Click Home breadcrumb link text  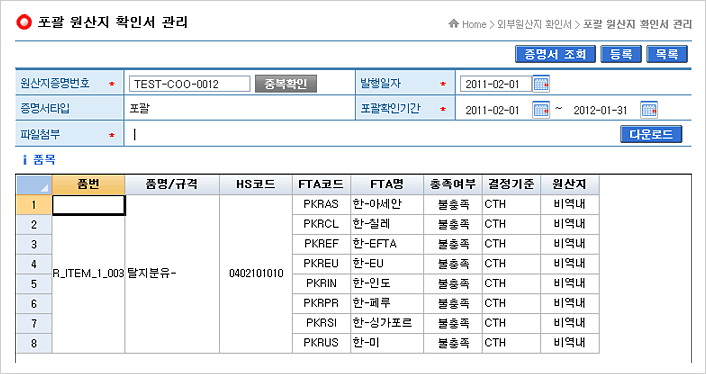(x=474, y=24)
